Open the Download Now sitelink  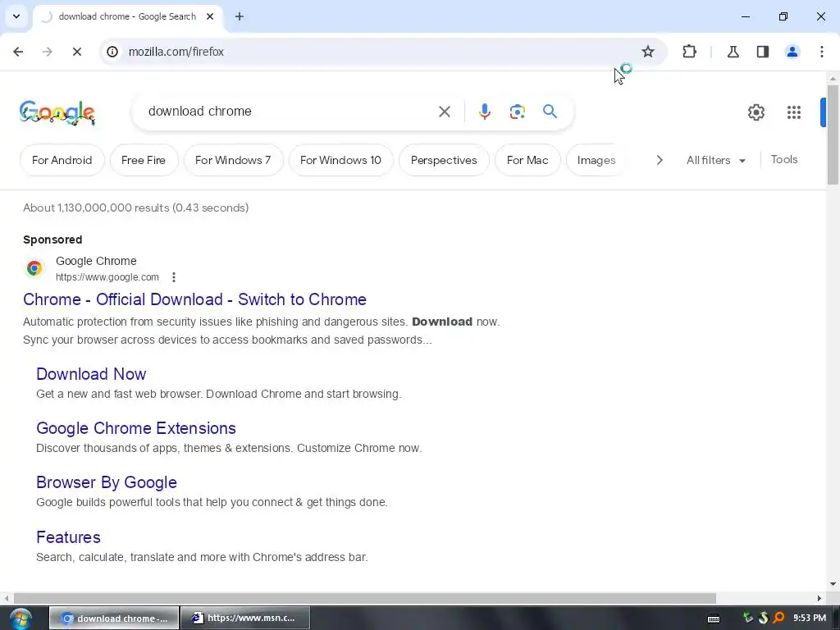[91, 374]
